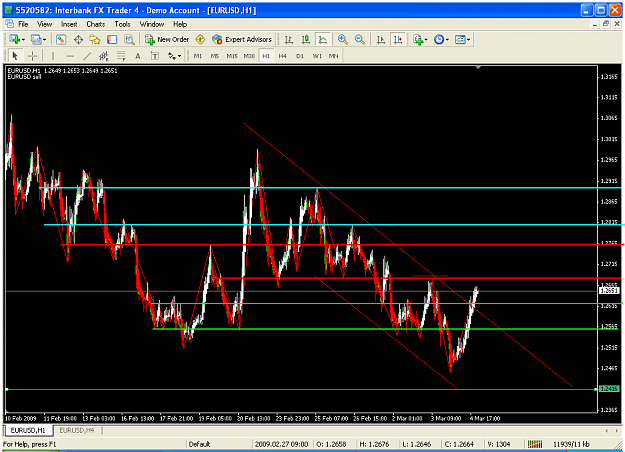Select the arrow cursor tool
The width and height of the screenshot is (625, 452).
(15, 56)
